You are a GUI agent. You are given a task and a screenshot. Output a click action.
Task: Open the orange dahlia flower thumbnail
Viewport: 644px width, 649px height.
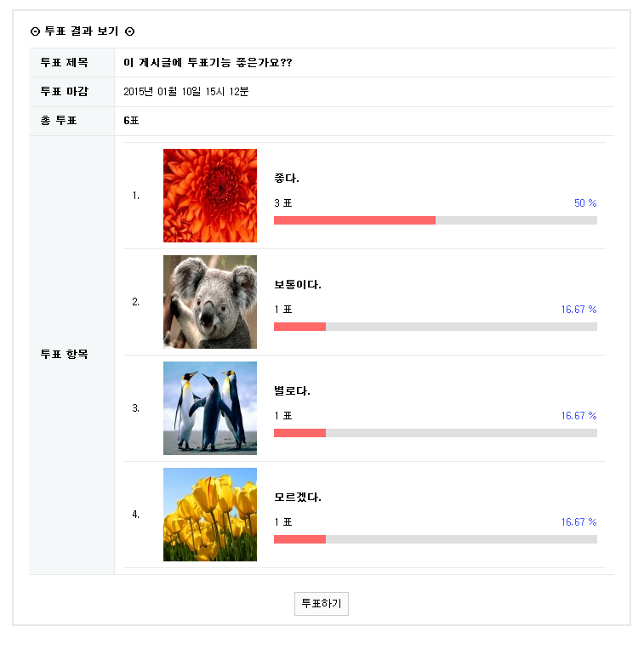tap(209, 196)
